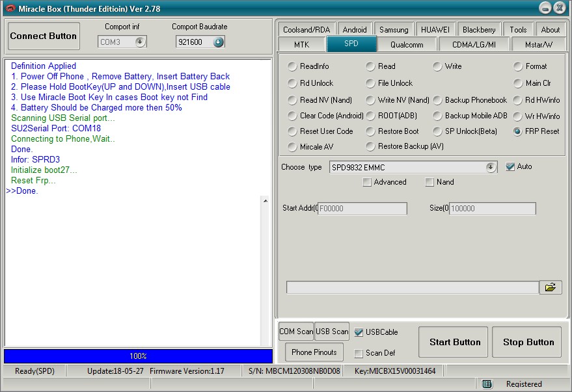
Task: Click the USB Scan button
Action: pos(332,331)
